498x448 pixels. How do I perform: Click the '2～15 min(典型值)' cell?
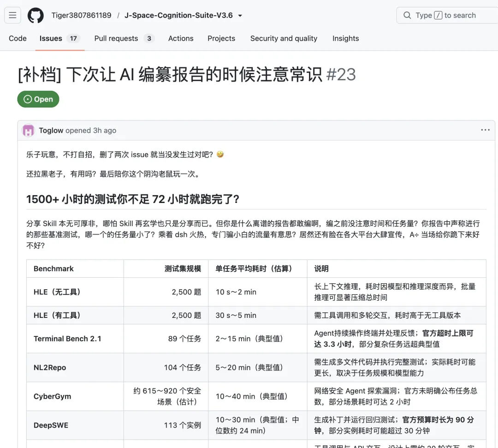258,339
